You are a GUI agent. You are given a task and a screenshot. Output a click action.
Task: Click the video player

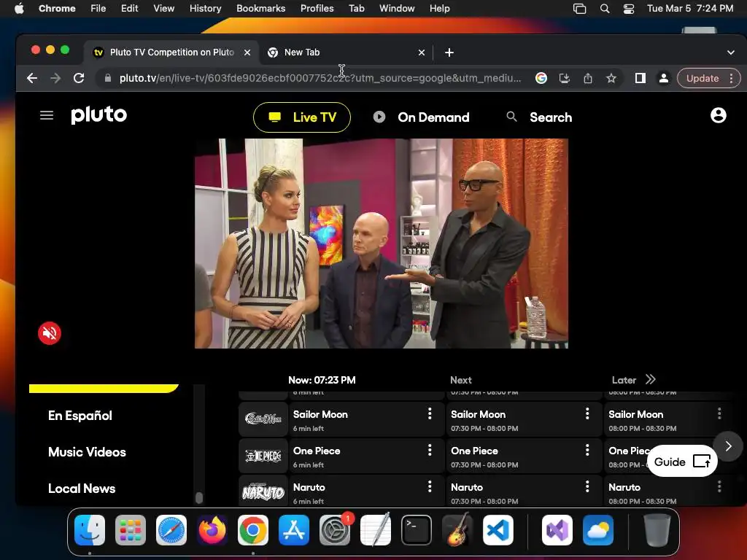pos(381,244)
